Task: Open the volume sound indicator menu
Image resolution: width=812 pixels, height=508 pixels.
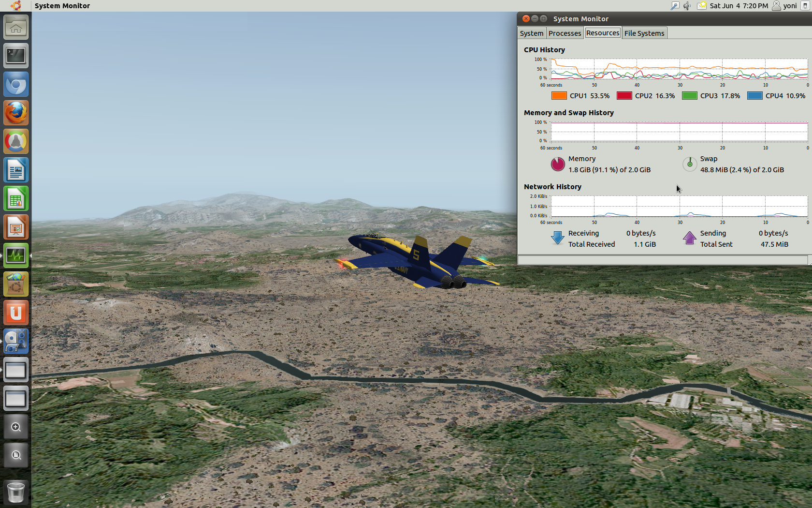Action: pos(687,6)
